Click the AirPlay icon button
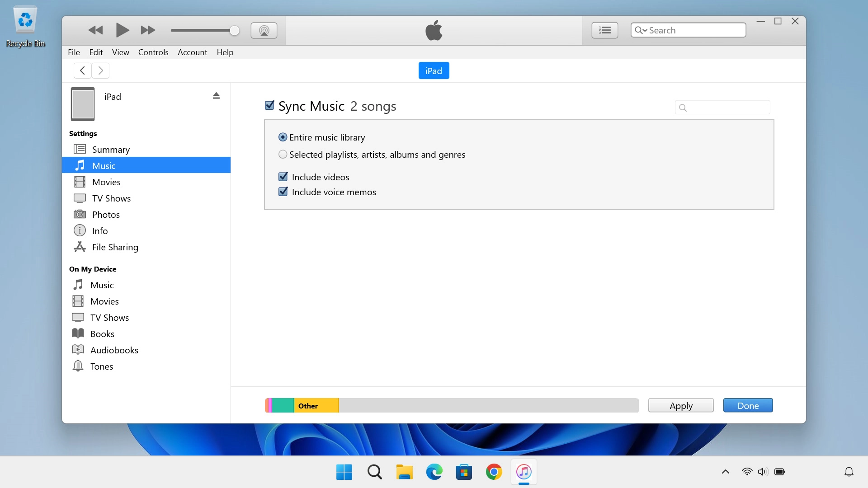Viewport: 868px width, 488px height. (264, 30)
